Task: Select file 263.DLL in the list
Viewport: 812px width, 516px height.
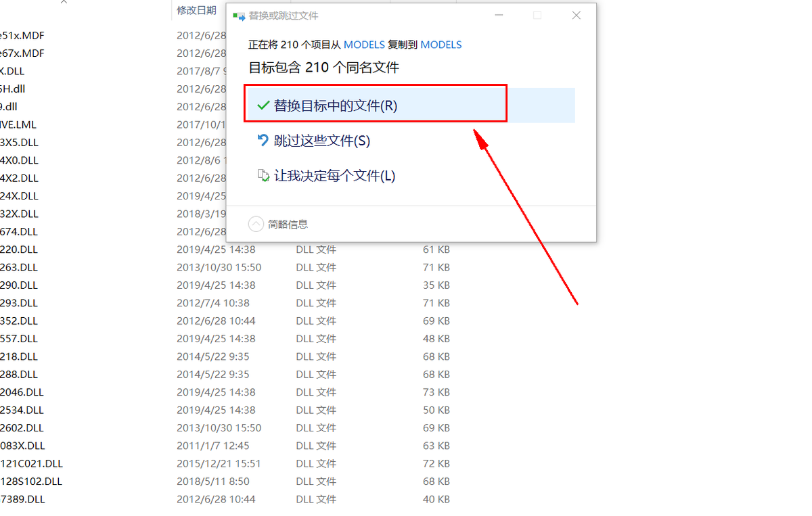Action: [19, 267]
